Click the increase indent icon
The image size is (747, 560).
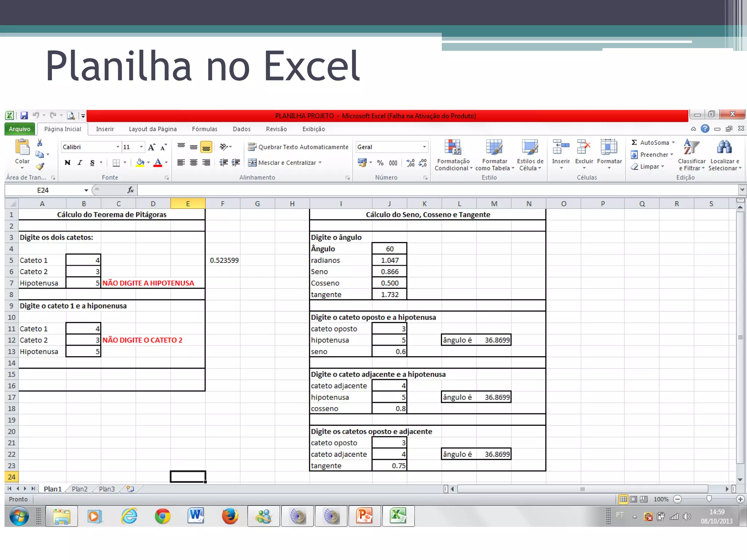[x=236, y=163]
